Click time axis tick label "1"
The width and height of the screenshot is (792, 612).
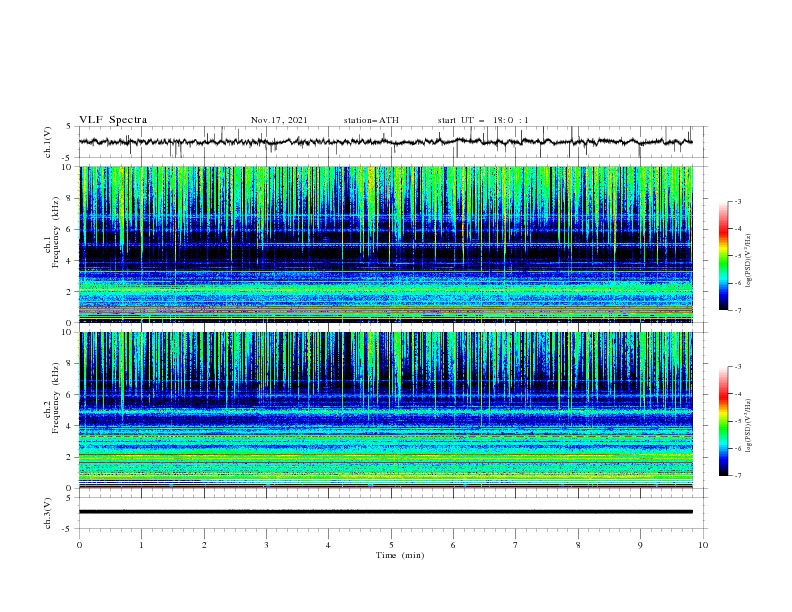[x=141, y=545]
